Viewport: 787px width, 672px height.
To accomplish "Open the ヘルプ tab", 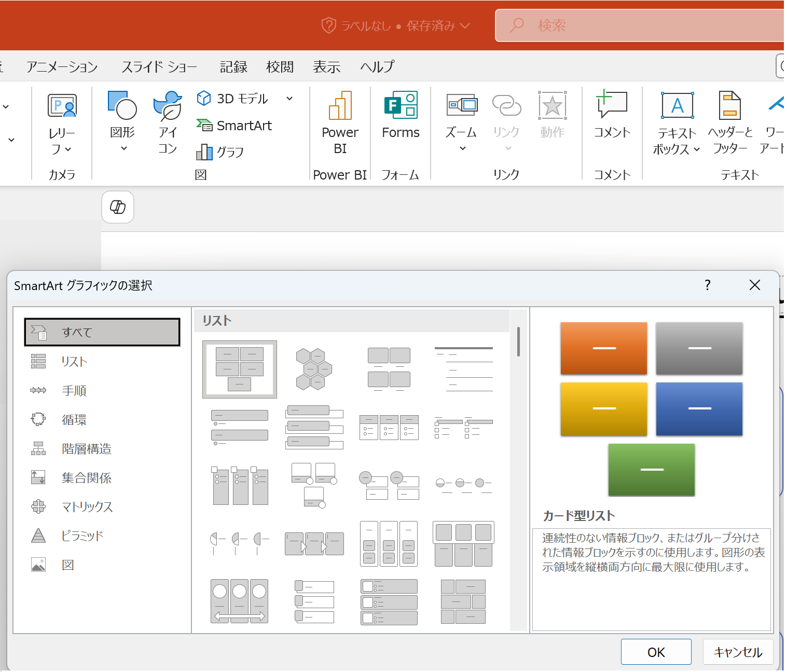I will 377,67.
